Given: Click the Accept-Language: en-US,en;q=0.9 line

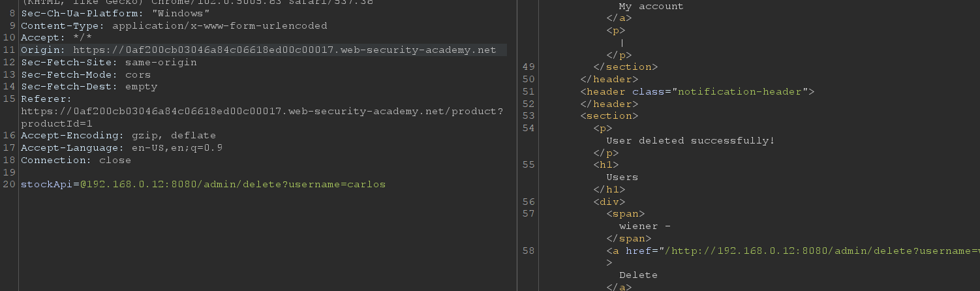Looking at the screenshot, I should click(x=121, y=148).
